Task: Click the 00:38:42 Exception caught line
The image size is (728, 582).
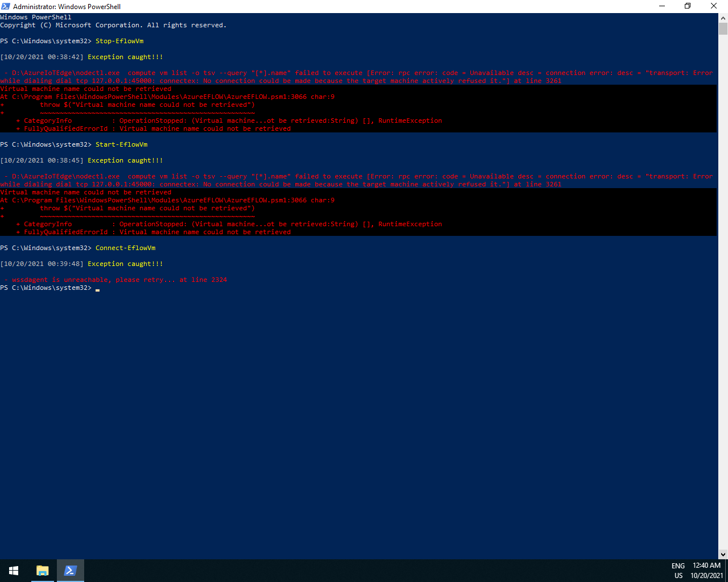Action: [x=82, y=57]
